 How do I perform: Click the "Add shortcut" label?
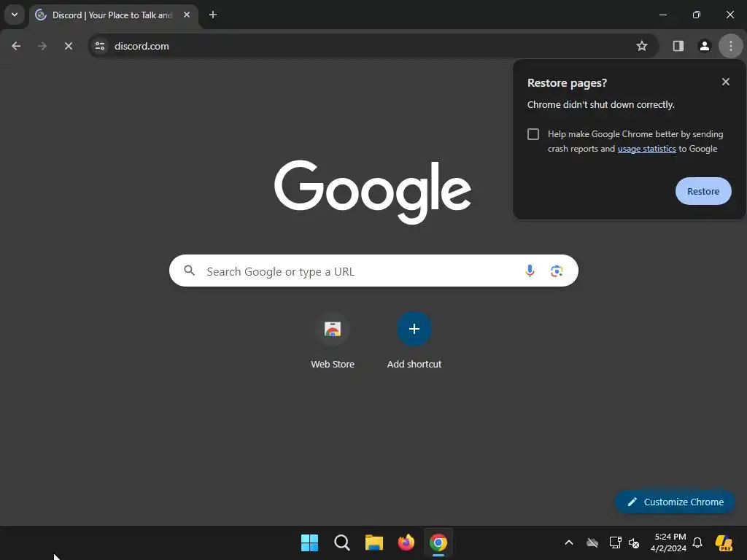[414, 365]
